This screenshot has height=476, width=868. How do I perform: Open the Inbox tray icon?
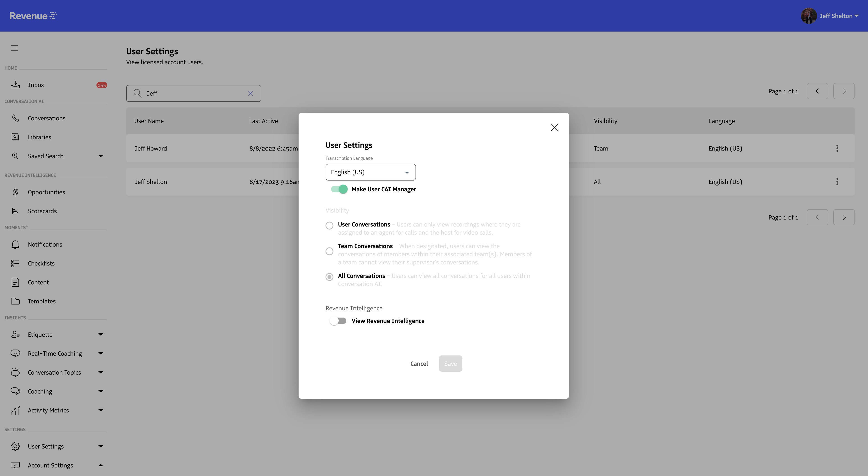click(x=15, y=85)
